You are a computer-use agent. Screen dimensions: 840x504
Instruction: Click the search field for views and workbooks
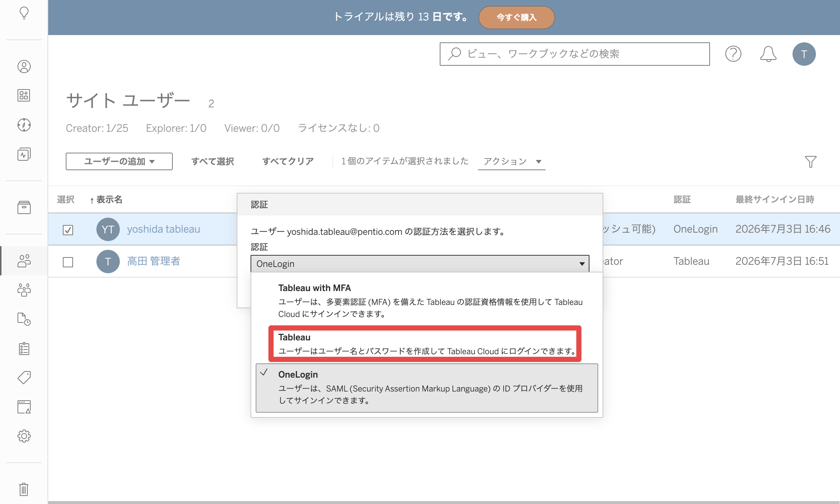click(x=574, y=54)
